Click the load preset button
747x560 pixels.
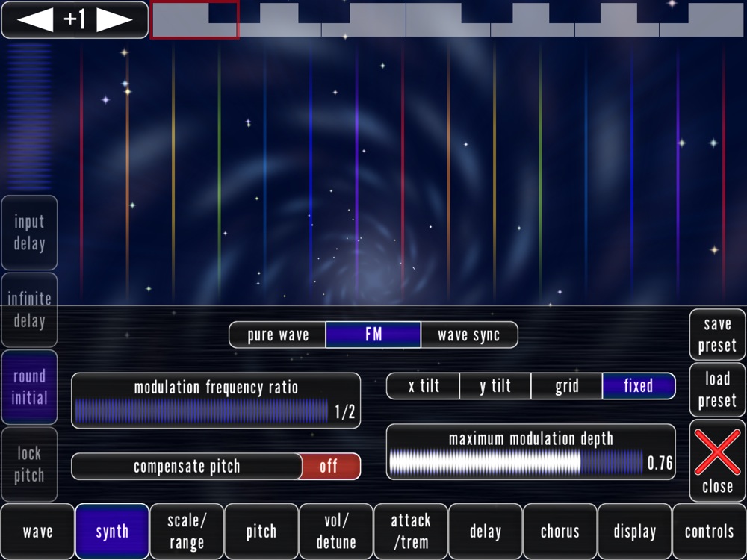(717, 390)
